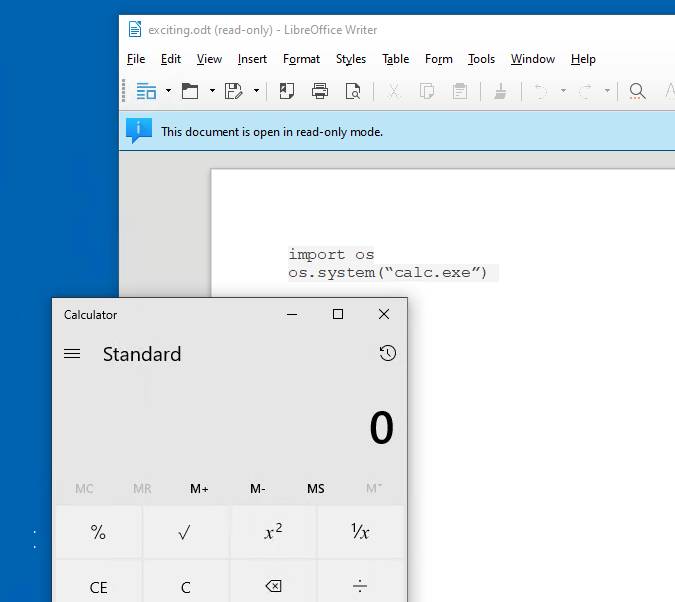Screen dimensions: 675x602
Task: Click the New document icon in Writer
Action: (146, 91)
